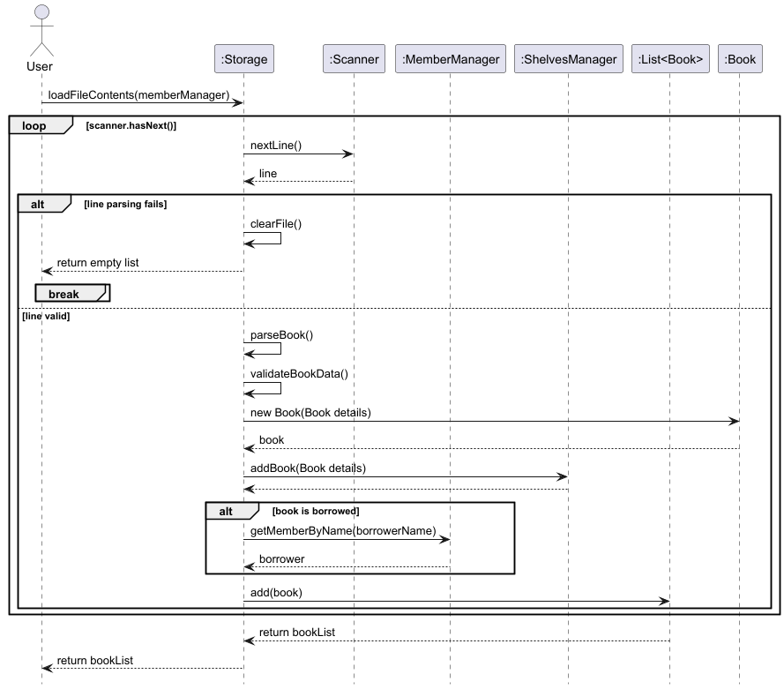Click the [line valid] guard text
This screenshot has height=689, width=784.
tap(46, 316)
